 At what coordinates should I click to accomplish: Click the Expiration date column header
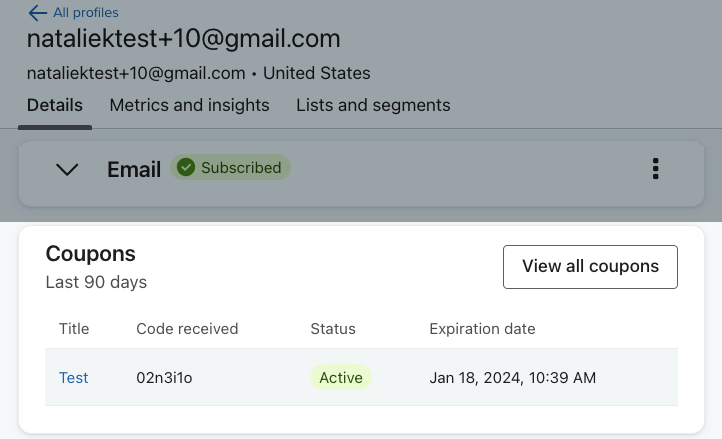pyautogui.click(x=482, y=329)
